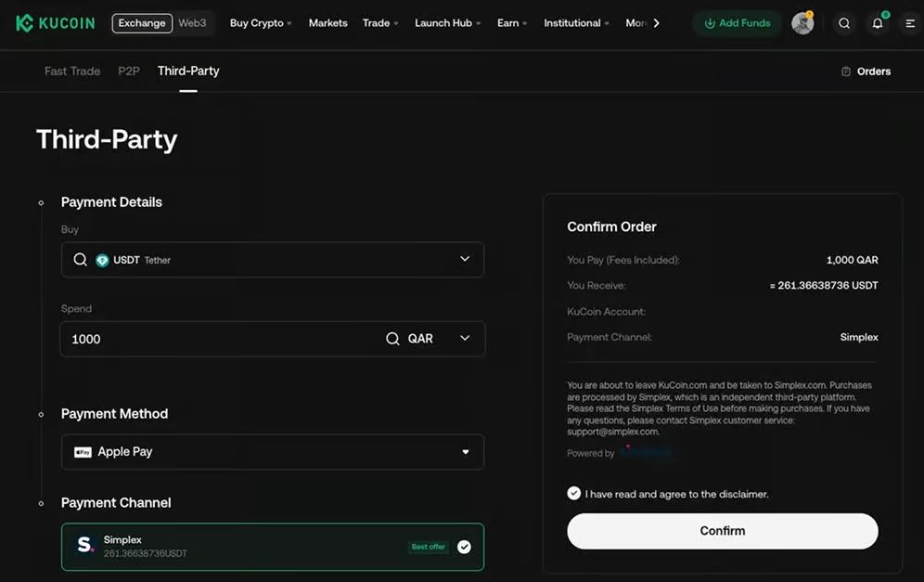Switch to Web3 mode
Screen dimensions: 924x582
pos(192,23)
